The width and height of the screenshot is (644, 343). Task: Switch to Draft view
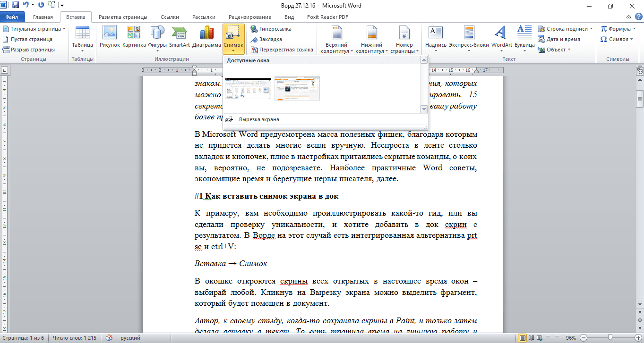pos(556,338)
